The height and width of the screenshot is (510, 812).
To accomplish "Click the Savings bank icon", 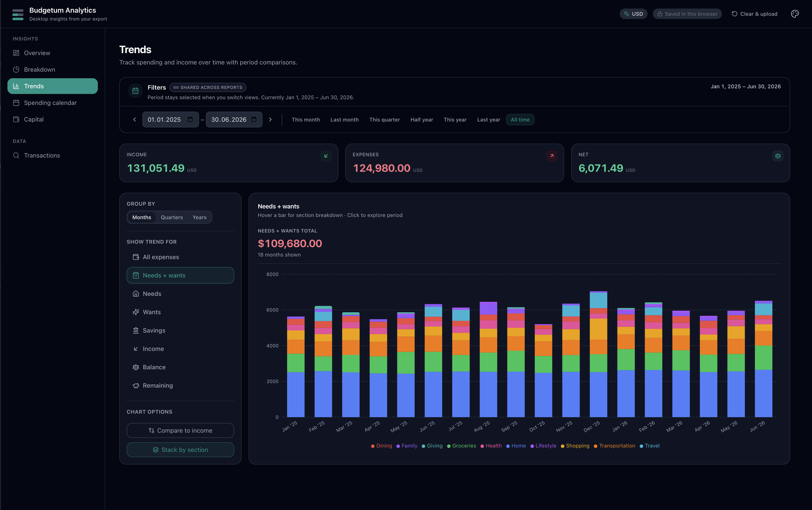I will tap(136, 331).
